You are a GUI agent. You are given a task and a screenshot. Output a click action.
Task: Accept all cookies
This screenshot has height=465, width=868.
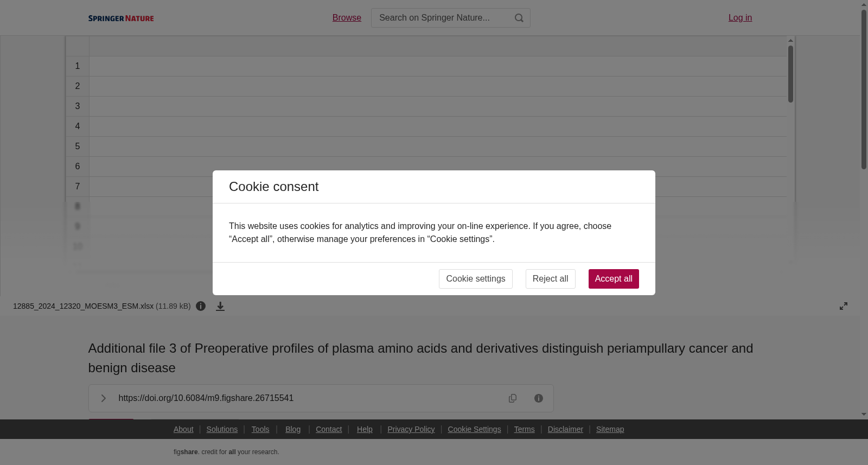coord(614,279)
